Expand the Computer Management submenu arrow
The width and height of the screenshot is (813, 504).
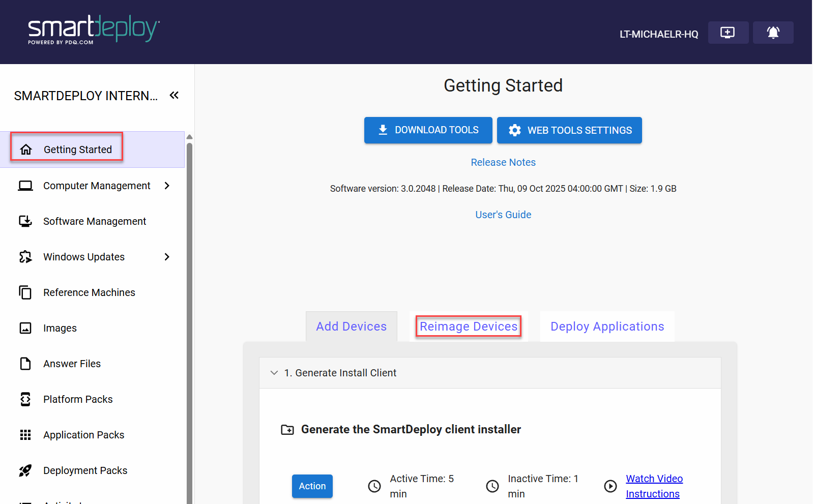[167, 186]
